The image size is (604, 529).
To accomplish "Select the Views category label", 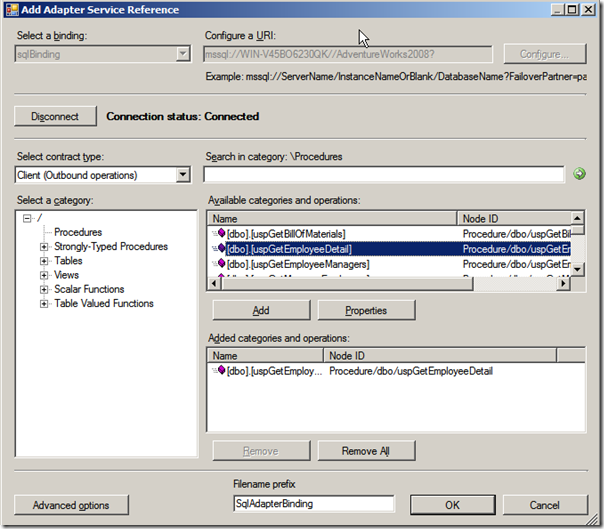I will [x=66, y=275].
